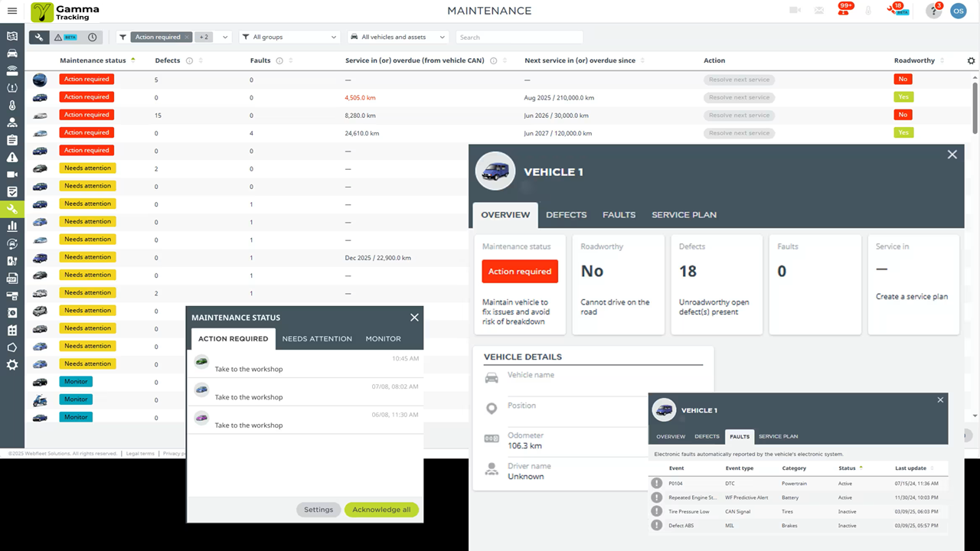Image resolution: width=980 pixels, height=551 pixels.
Task: Click Settings button in Maintenance Status popup
Action: (318, 510)
